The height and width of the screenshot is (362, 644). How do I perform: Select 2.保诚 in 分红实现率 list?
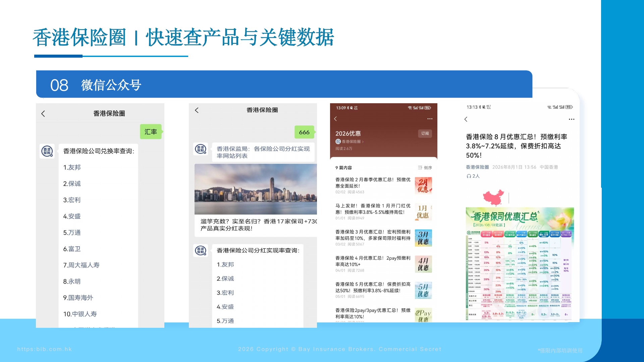225,279
